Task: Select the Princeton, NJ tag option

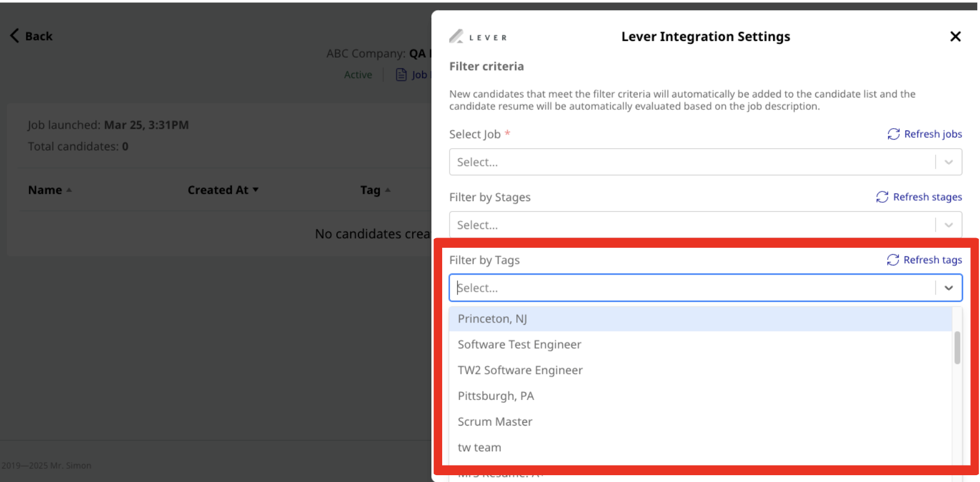Action: 700,318
